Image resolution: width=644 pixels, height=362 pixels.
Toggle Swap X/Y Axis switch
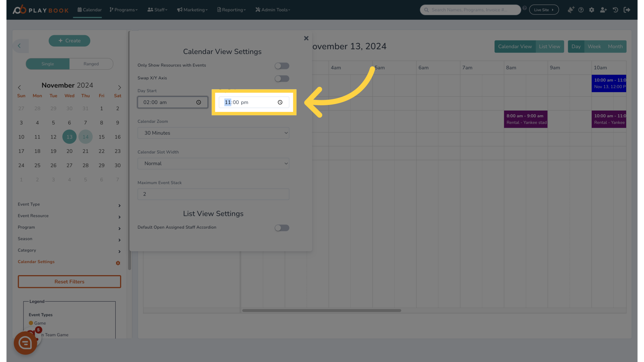tap(282, 79)
